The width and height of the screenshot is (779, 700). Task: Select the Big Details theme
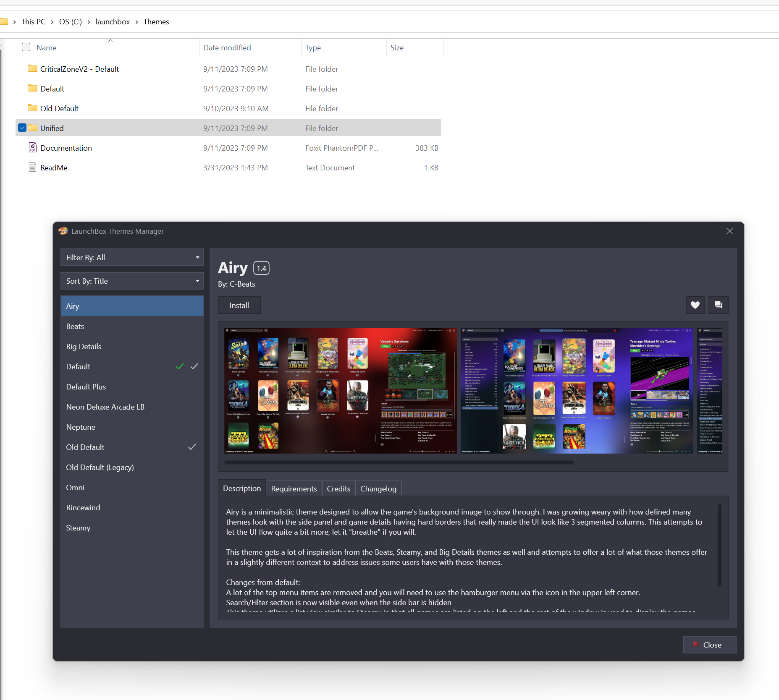pos(132,346)
